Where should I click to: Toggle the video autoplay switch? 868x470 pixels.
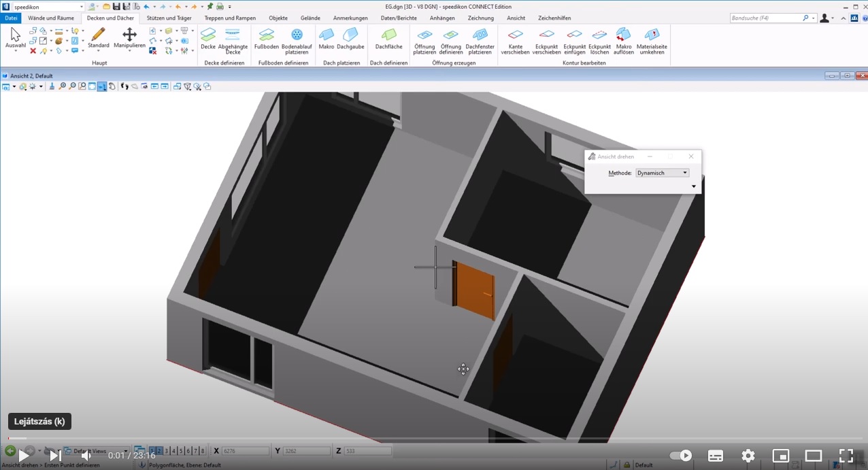click(x=680, y=456)
